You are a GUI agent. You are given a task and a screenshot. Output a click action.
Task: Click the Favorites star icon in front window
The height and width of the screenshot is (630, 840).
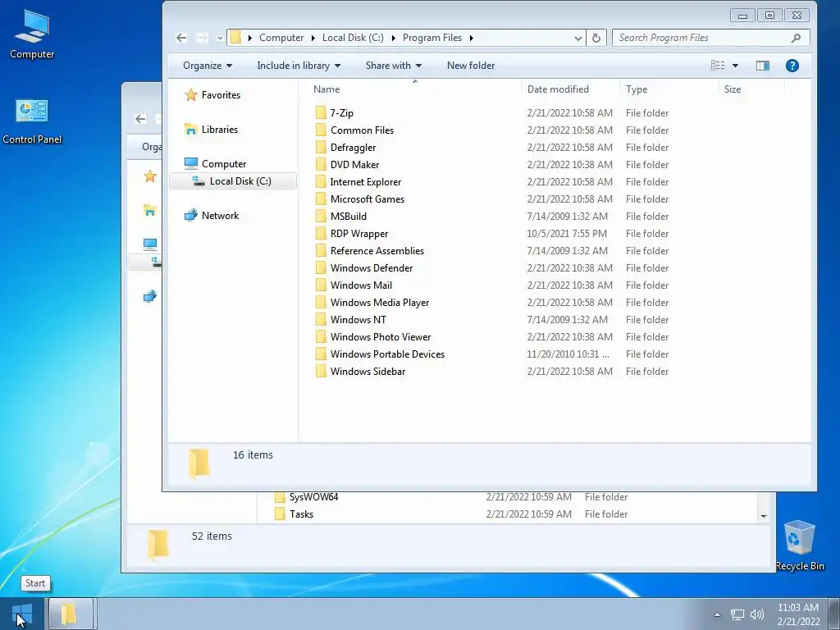point(190,95)
